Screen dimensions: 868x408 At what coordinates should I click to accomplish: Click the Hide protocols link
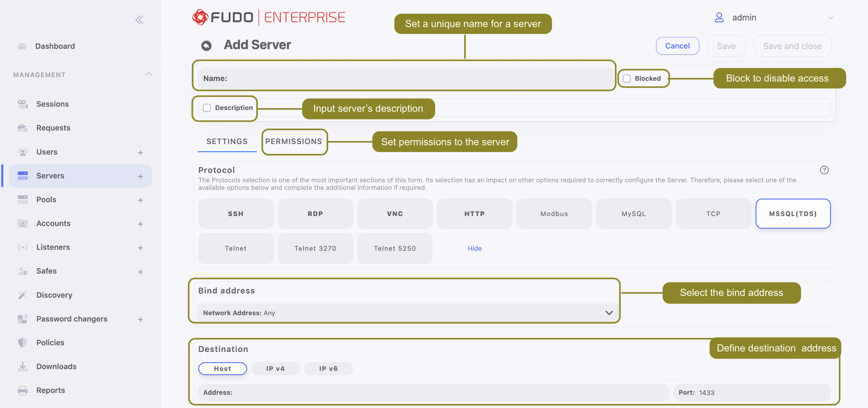[474, 248]
